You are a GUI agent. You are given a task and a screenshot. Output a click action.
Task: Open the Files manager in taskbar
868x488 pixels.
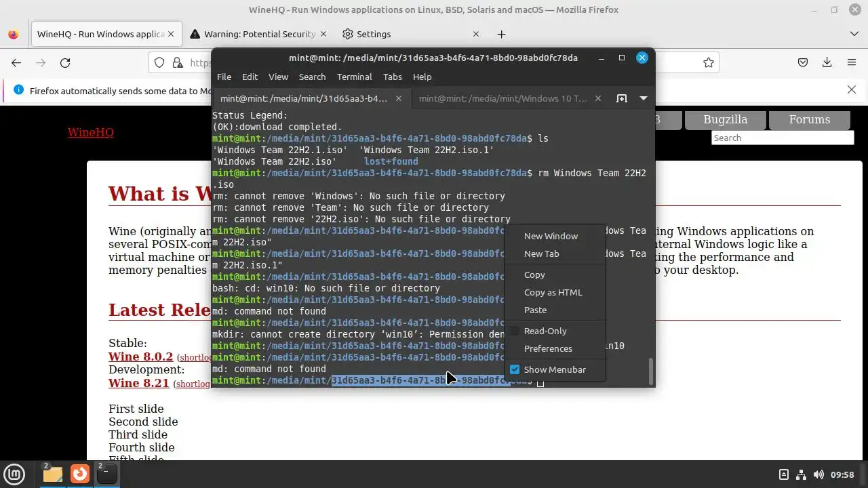click(52, 474)
